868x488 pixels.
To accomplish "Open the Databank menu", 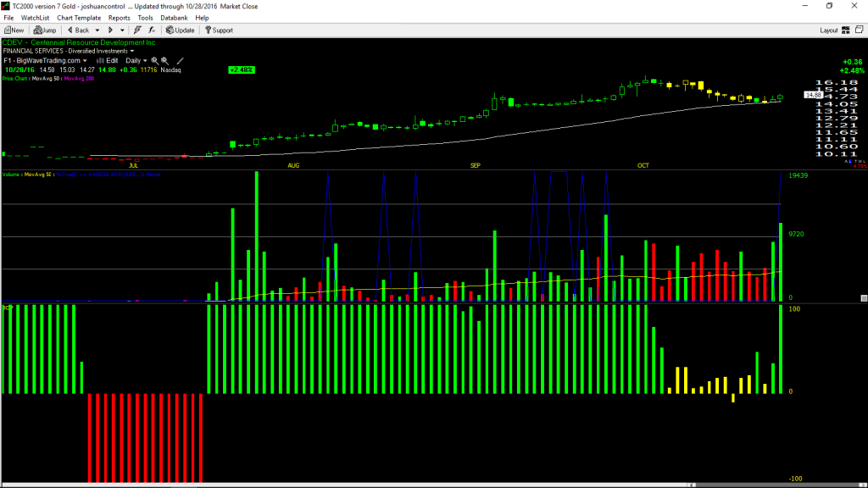I will click(x=174, y=18).
